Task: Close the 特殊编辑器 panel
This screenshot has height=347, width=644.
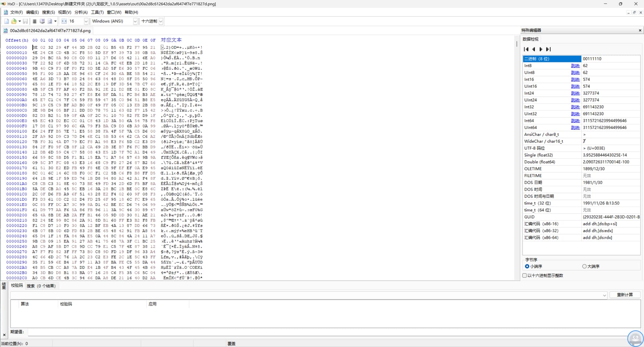Action: pos(640,31)
